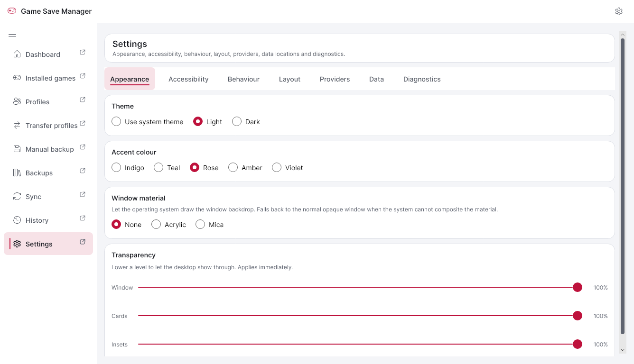The width and height of the screenshot is (634, 364).
Task: Click the Settings gear icon in the sidebar
Action: pos(17,244)
